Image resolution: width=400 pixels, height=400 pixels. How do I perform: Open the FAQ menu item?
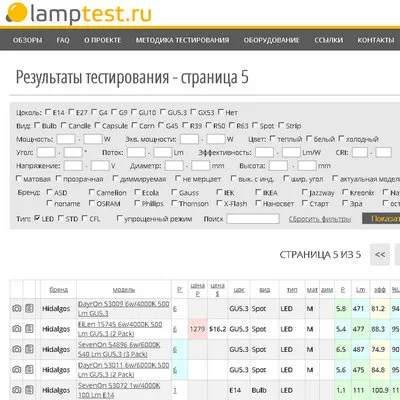63,40
